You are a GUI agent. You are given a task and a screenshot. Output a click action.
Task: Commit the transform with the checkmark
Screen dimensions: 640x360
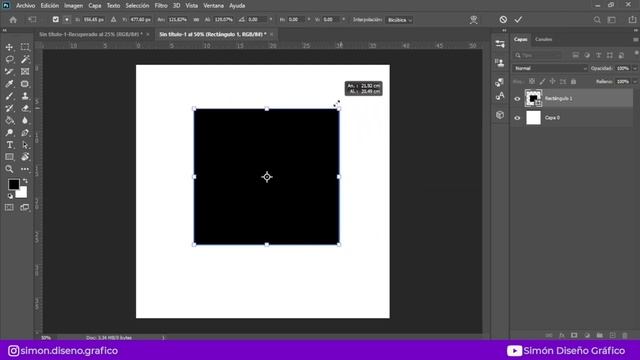[518, 20]
